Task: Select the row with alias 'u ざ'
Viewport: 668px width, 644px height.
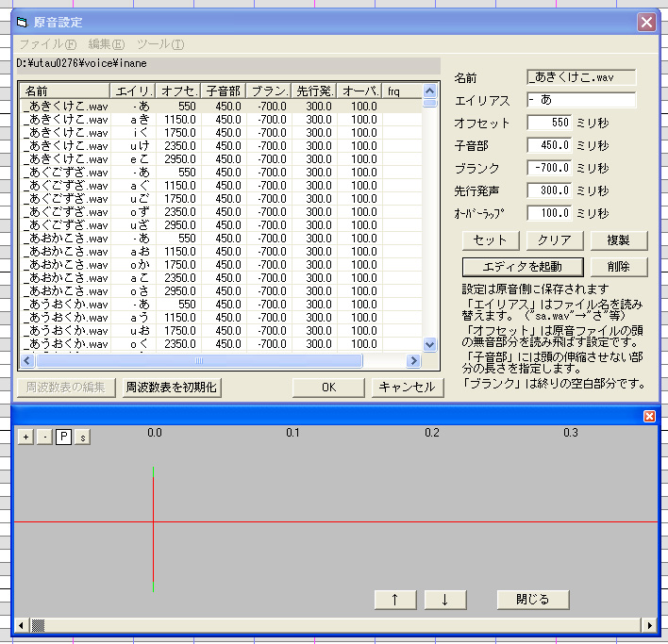Action: [x=221, y=225]
